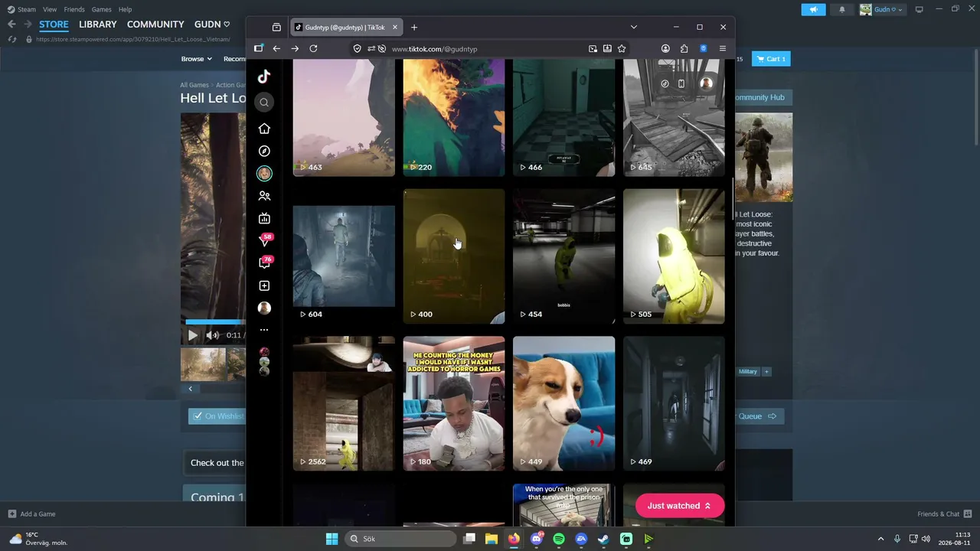Close the Gudntyp TikTok tab

pyautogui.click(x=395, y=28)
